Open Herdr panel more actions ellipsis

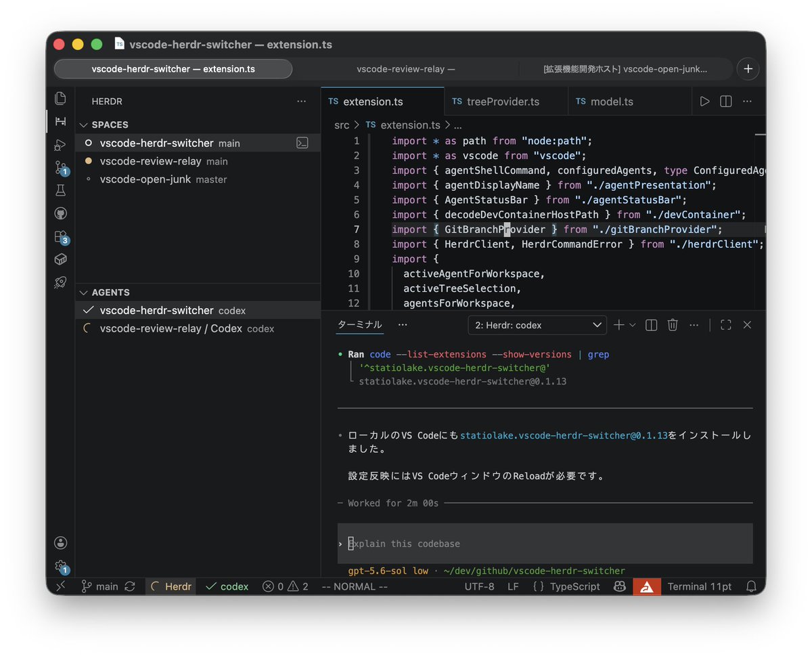[301, 101]
